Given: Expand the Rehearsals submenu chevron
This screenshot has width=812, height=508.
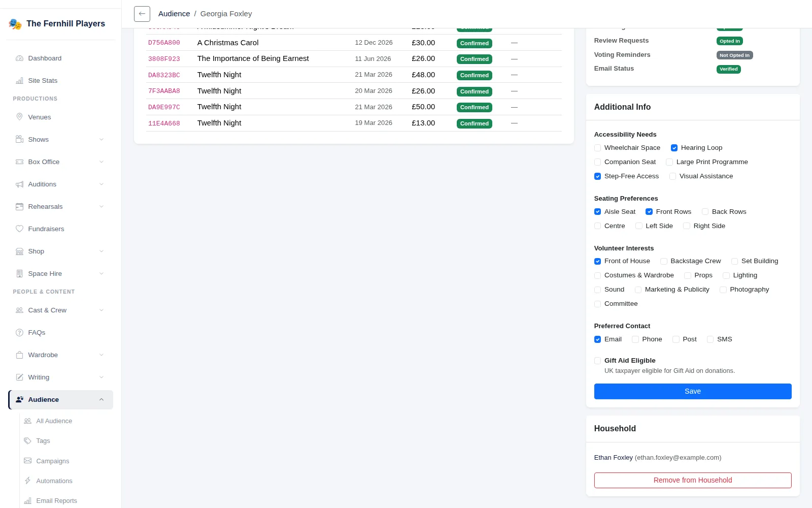Looking at the screenshot, I should [x=101, y=207].
